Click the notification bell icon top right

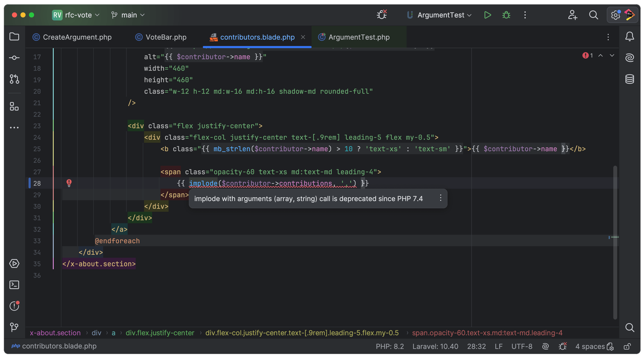point(630,37)
